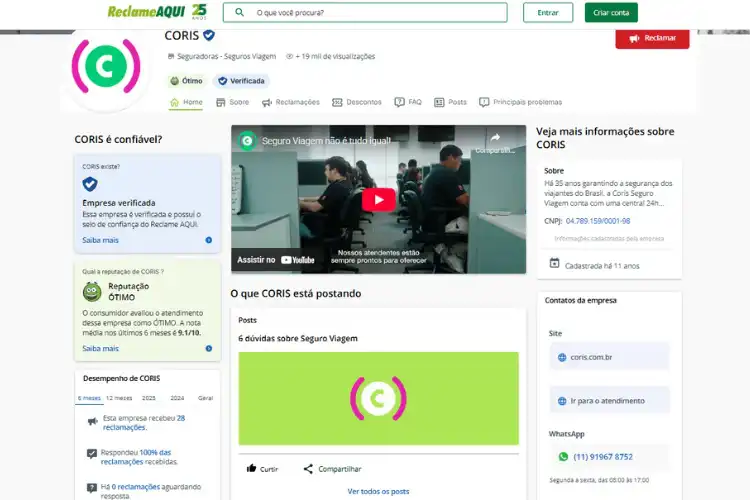Click the verified badge next to CORIS title

(x=209, y=35)
